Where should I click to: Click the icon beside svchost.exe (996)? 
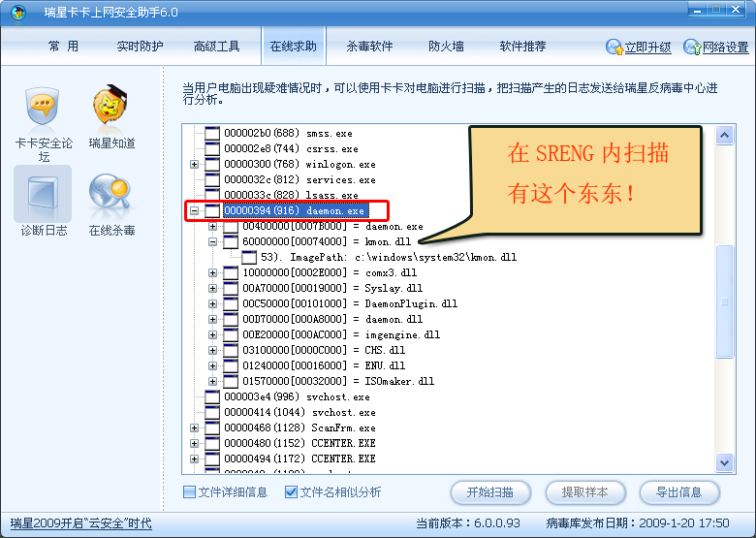point(212,397)
